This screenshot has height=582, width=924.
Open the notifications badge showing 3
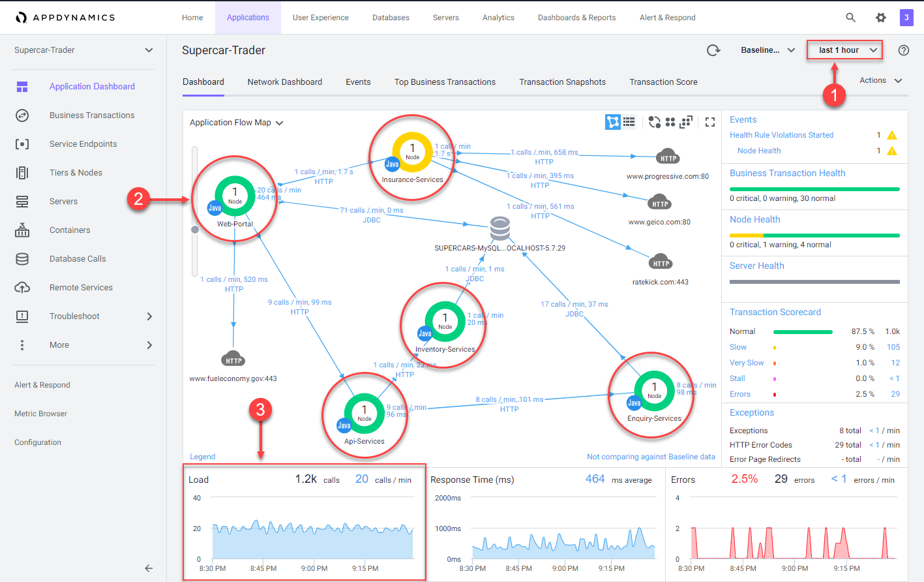tap(906, 18)
